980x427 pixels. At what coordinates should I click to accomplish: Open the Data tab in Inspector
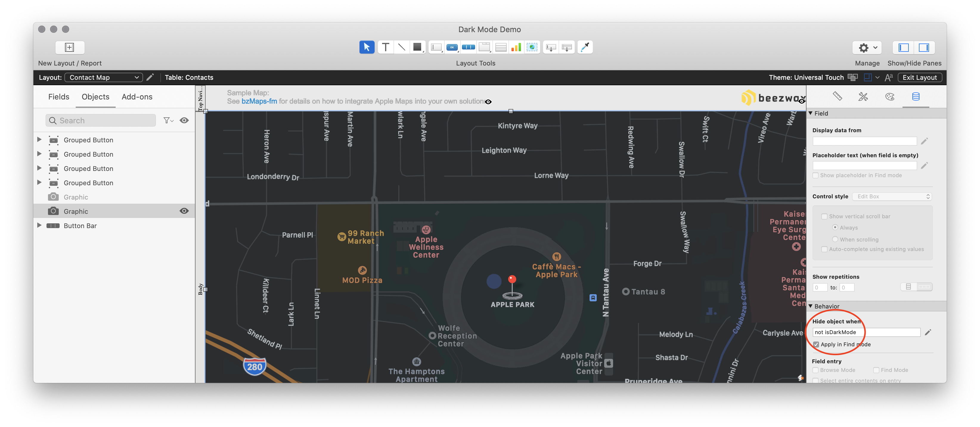(x=916, y=96)
